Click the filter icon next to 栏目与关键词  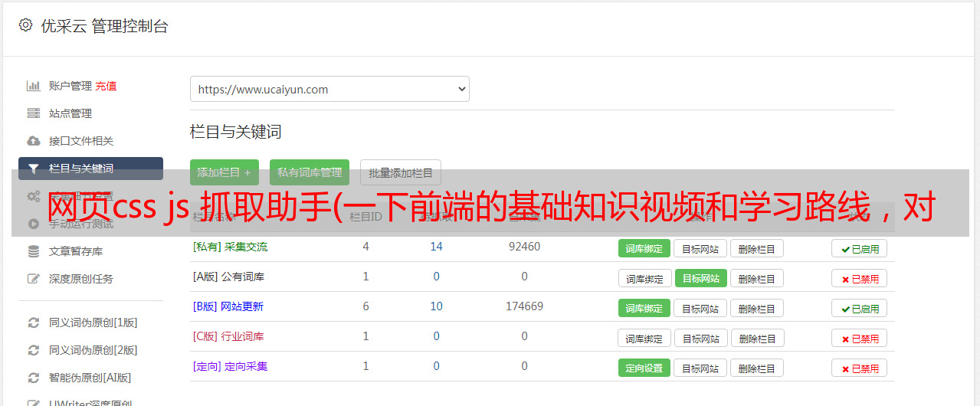pos(33,169)
